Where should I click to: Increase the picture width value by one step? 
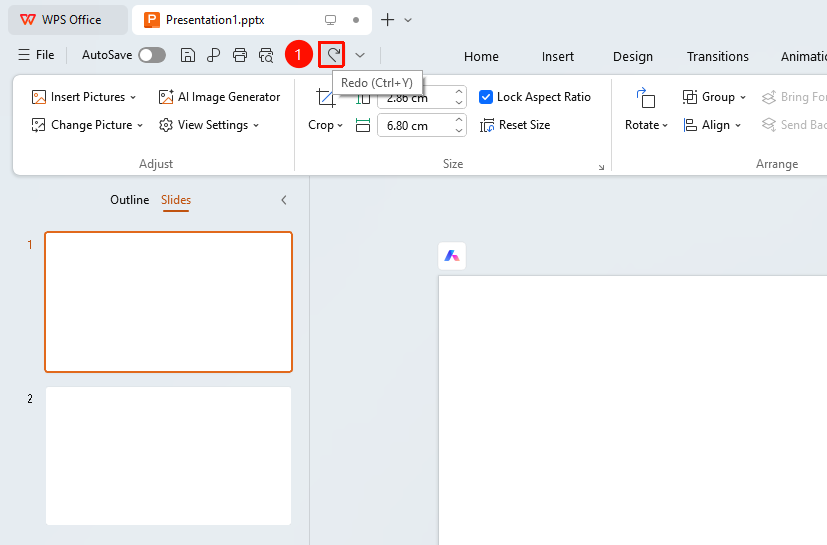[459, 120]
